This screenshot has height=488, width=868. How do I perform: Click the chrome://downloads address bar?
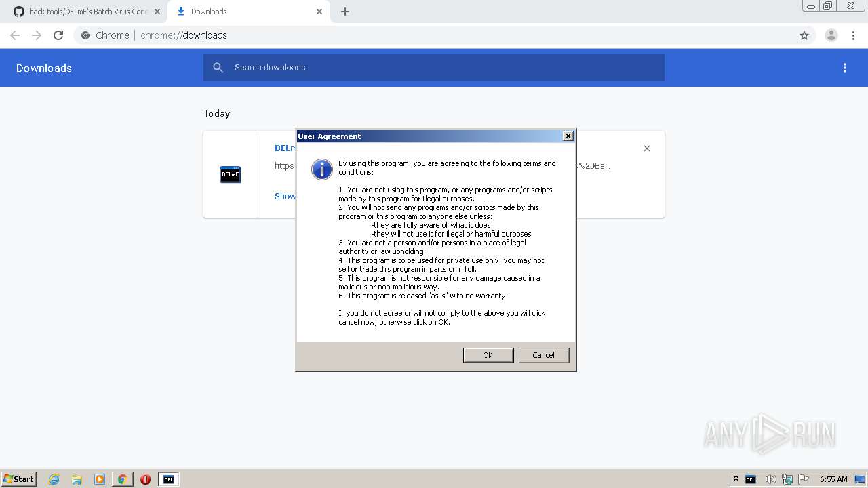[x=444, y=35]
